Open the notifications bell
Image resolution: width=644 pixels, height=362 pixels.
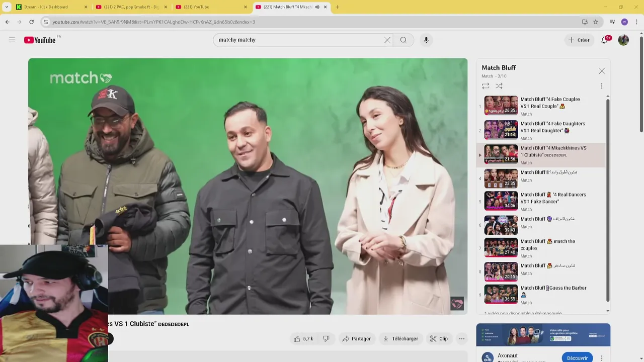605,40
